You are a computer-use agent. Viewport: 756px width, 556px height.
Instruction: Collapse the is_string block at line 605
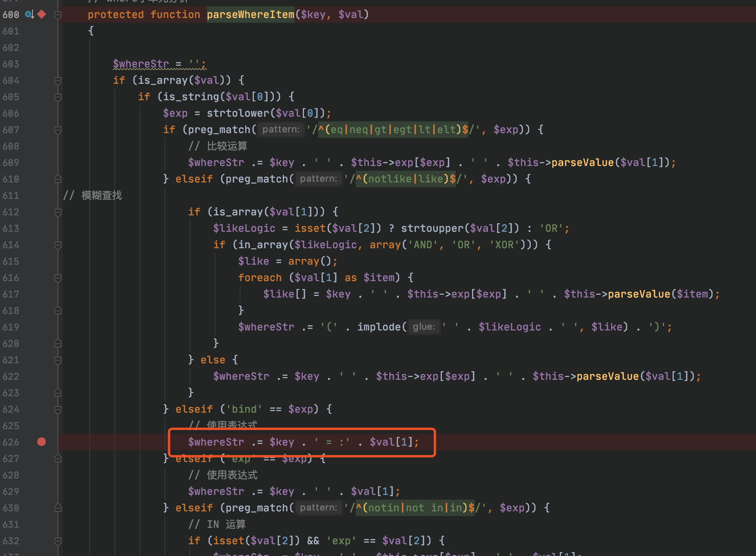pos(58,97)
